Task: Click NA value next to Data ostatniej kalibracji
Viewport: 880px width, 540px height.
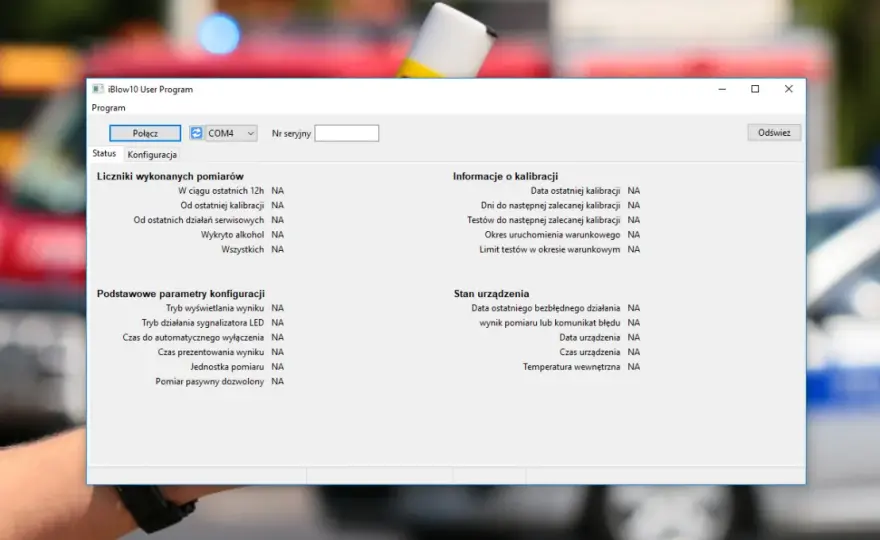Action: click(634, 191)
